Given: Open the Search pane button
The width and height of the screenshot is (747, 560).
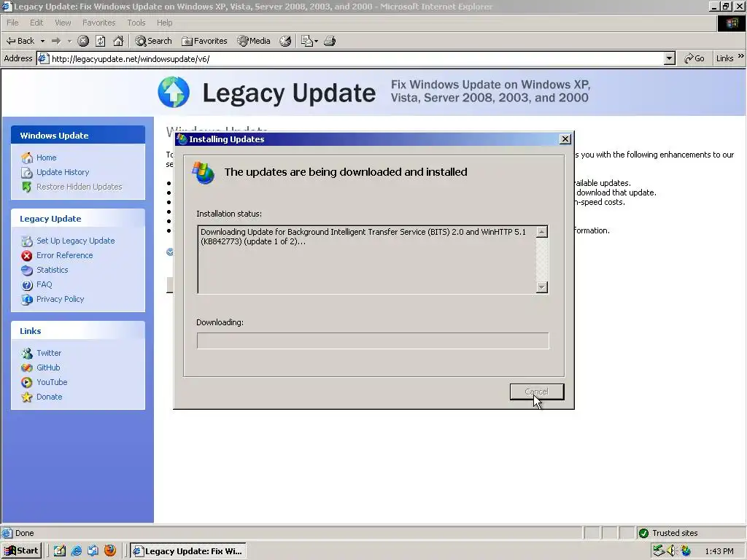Looking at the screenshot, I should 153,41.
